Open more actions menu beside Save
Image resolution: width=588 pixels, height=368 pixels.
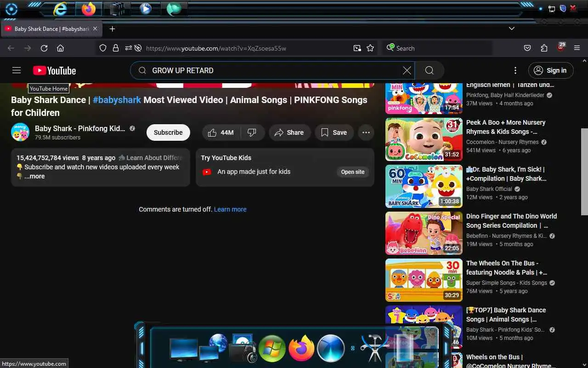(366, 132)
